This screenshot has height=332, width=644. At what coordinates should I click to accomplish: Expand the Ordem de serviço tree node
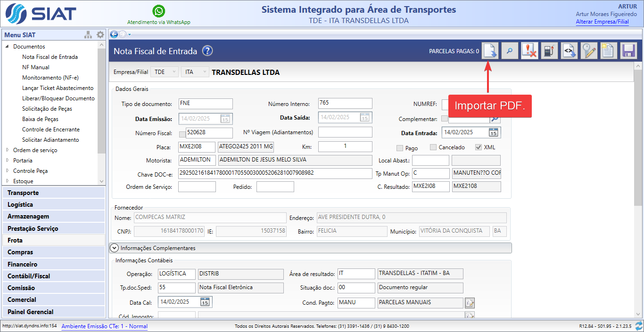coord(8,150)
